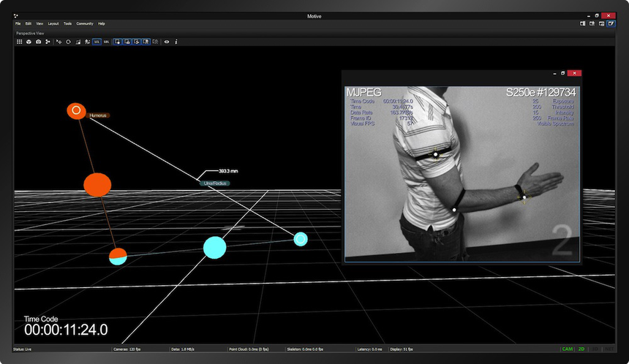Click the Humerus label in the 3D view
This screenshot has height=364, width=629.
(97, 115)
